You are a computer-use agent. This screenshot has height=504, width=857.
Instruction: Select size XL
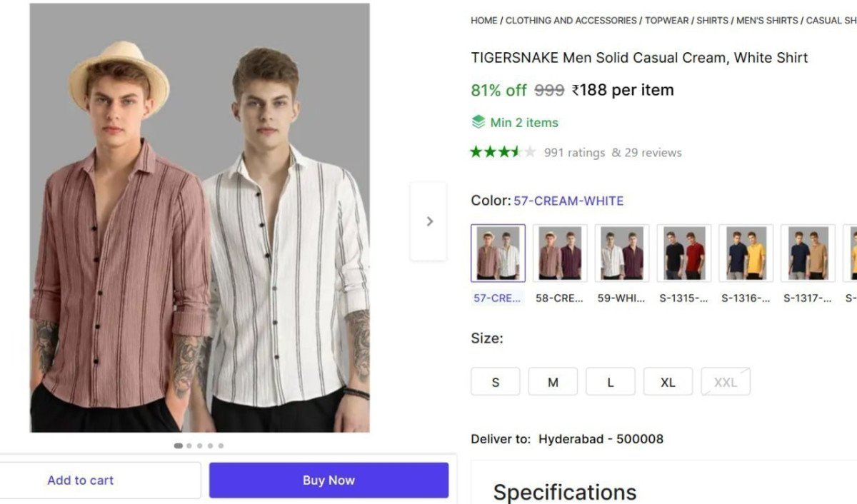click(x=668, y=381)
